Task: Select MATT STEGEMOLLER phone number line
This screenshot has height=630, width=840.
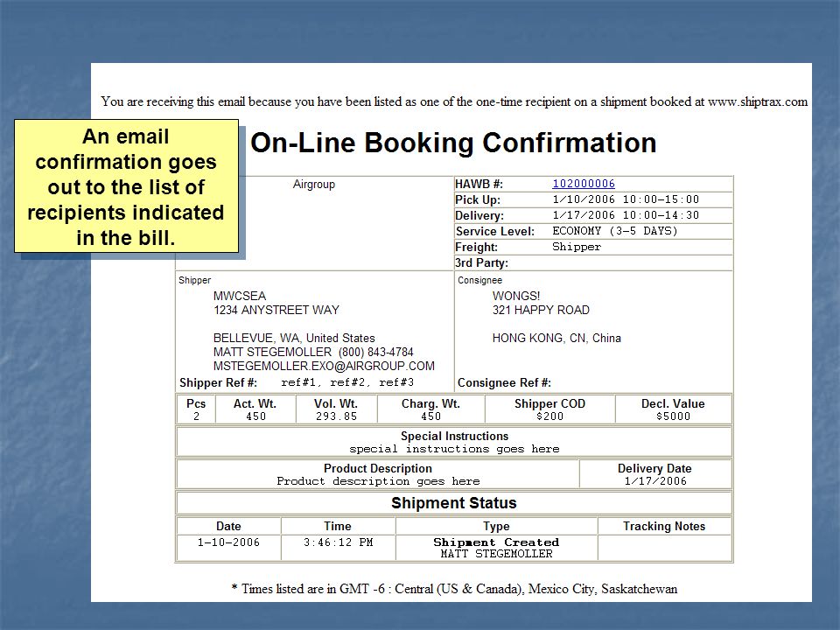Action: pyautogui.click(x=313, y=352)
